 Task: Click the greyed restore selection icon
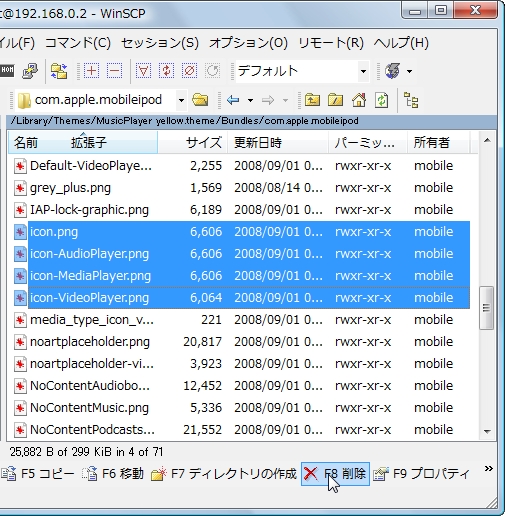click(x=212, y=71)
